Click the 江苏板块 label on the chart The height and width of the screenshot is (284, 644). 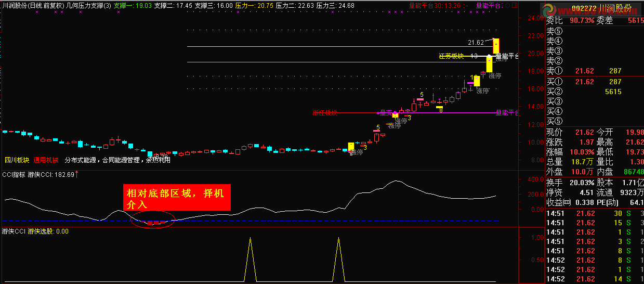(x=451, y=56)
